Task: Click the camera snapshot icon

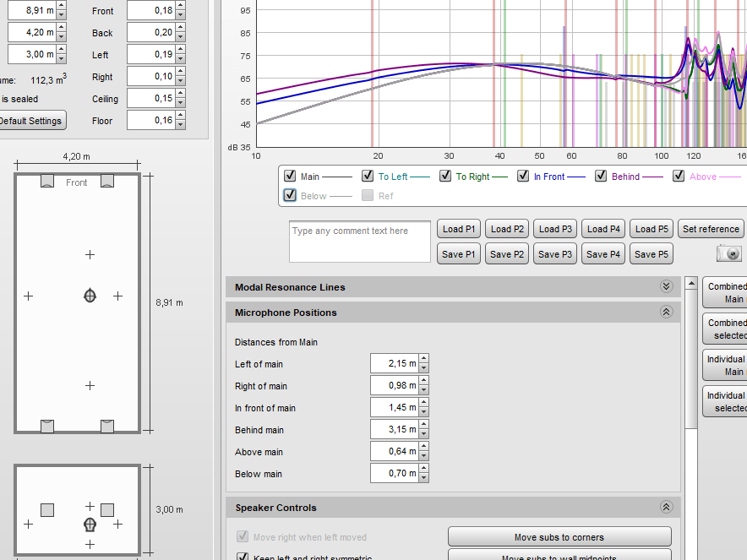Action: (729, 253)
